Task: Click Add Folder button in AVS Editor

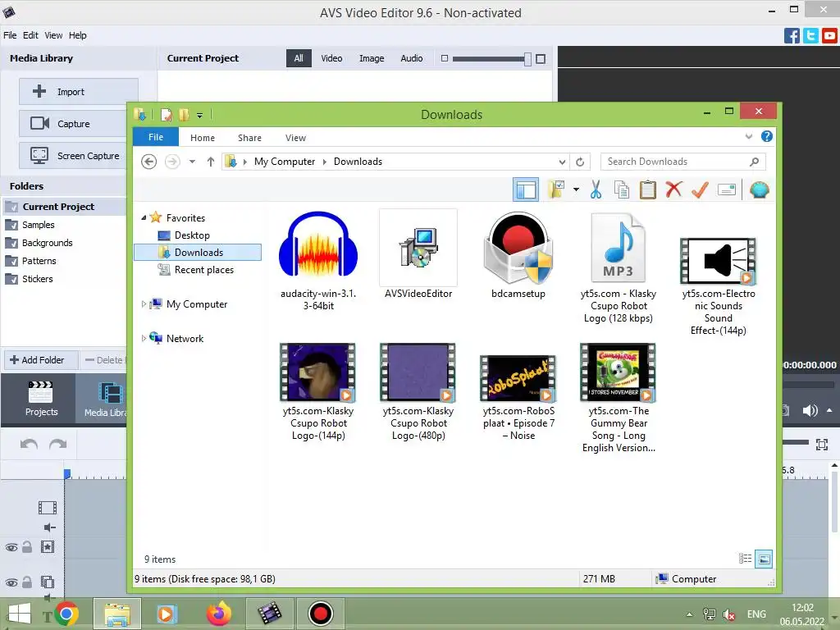Action: (x=42, y=360)
